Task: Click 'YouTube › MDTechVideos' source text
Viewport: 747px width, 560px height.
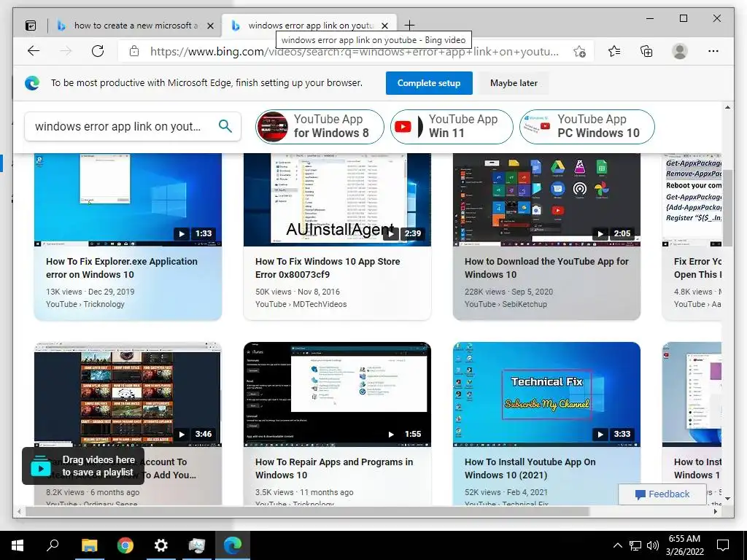Action: (301, 304)
